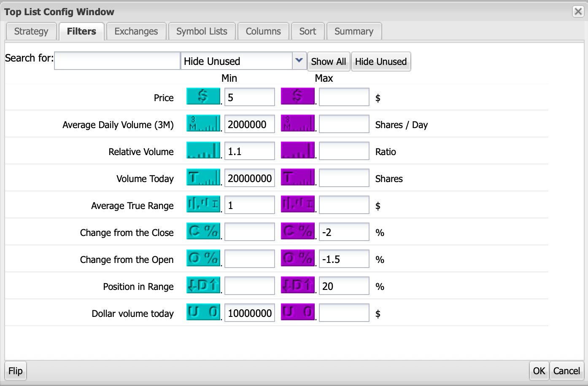Focus the Max Position in Range field
Image resolution: width=588 pixels, height=386 pixels.
click(x=344, y=286)
